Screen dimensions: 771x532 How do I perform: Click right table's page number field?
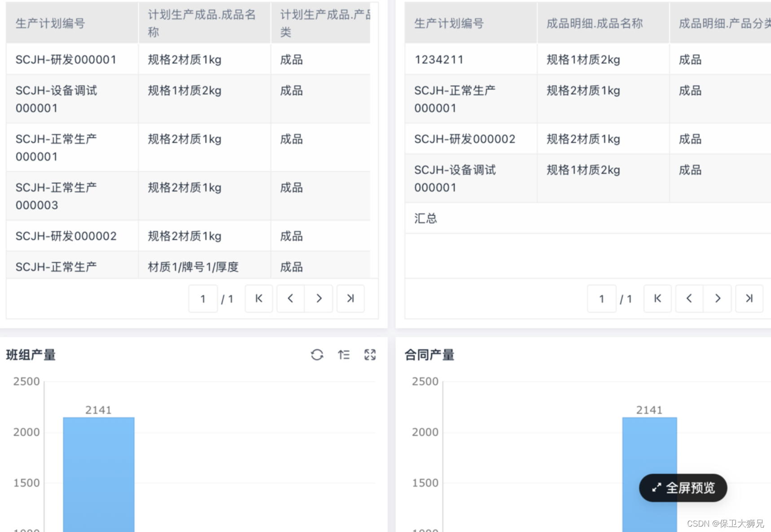click(601, 298)
